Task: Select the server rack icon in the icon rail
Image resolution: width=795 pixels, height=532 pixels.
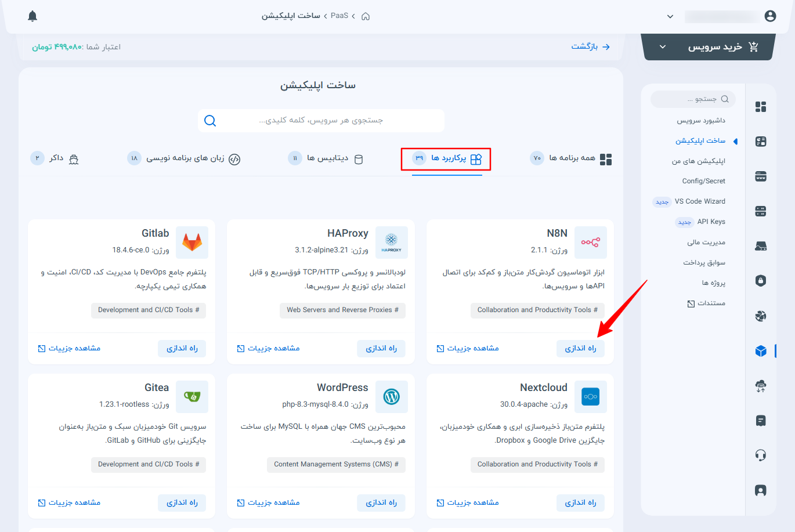Action: coord(761,211)
